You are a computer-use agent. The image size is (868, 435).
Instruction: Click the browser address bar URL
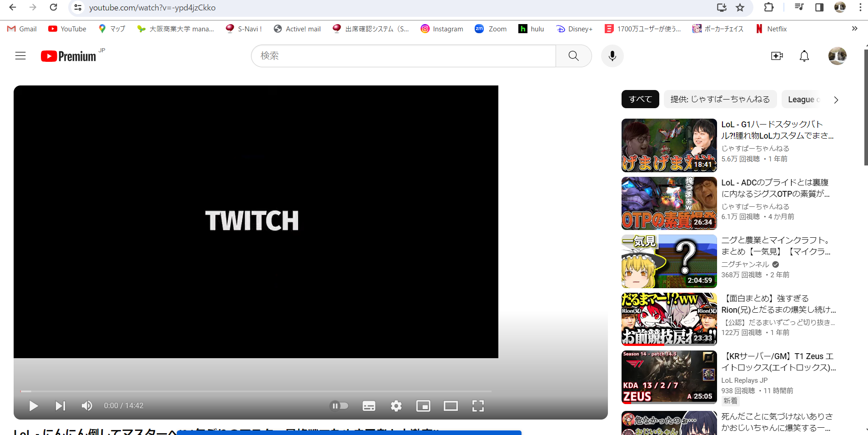pos(152,7)
